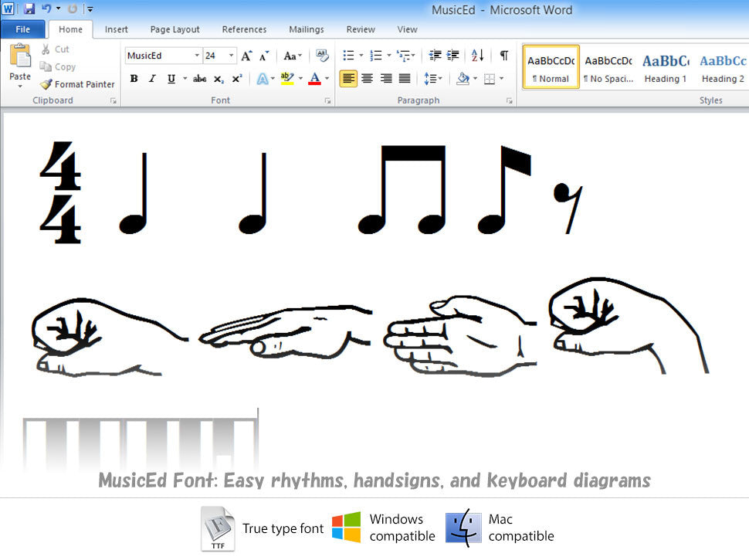Screen dimensions: 749x560
Task: Click the blue File button
Action: (23, 29)
